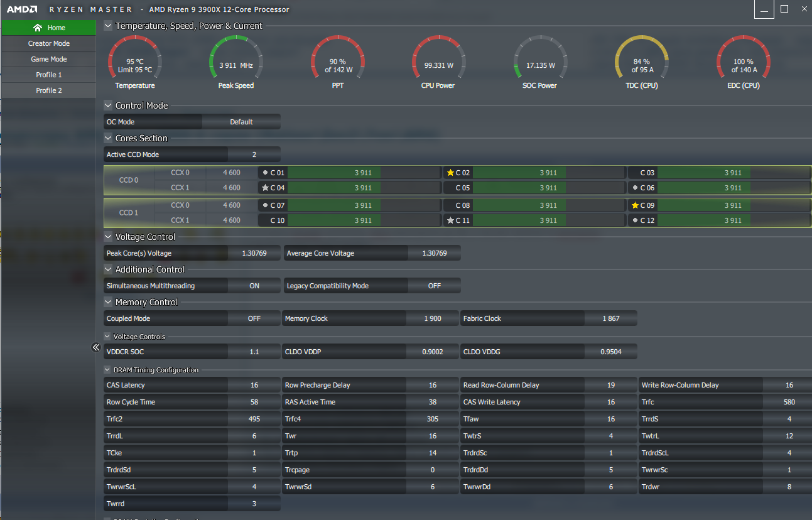Viewport: 812px width, 520px height.
Task: Click the Average Core Voltage value field
Action: [435, 253]
